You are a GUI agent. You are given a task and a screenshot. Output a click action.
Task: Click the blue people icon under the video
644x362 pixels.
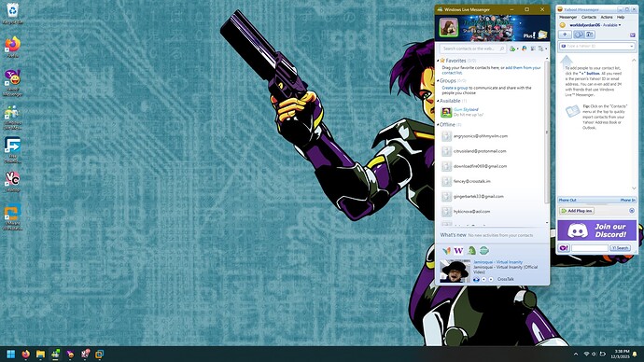point(476,279)
